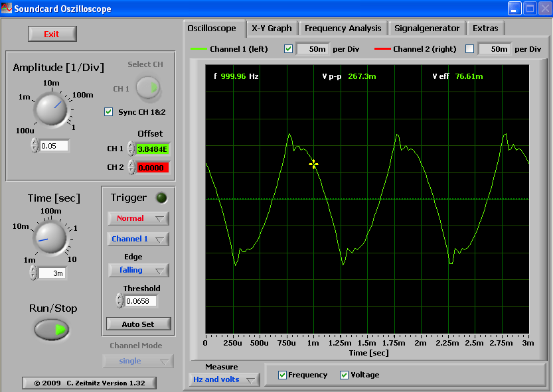Toggle the Run/Stop play button
Viewport: 553px width, 392px height.
coord(52,330)
